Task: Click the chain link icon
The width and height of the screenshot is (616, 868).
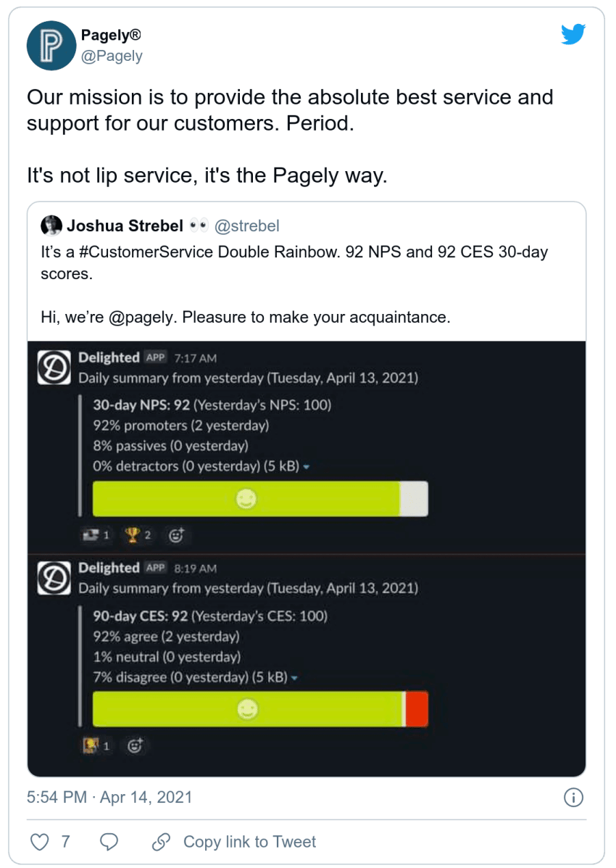Action: pyautogui.click(x=161, y=841)
